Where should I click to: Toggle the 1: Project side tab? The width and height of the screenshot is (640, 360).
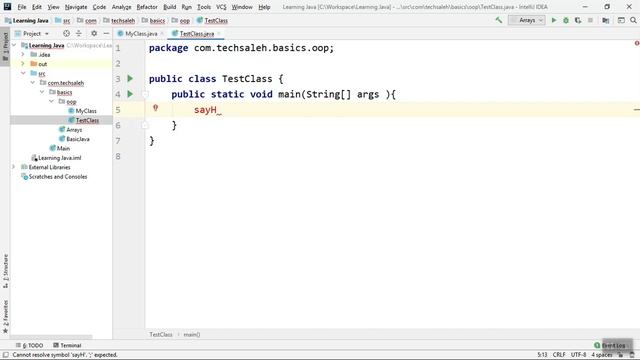click(x=5, y=47)
